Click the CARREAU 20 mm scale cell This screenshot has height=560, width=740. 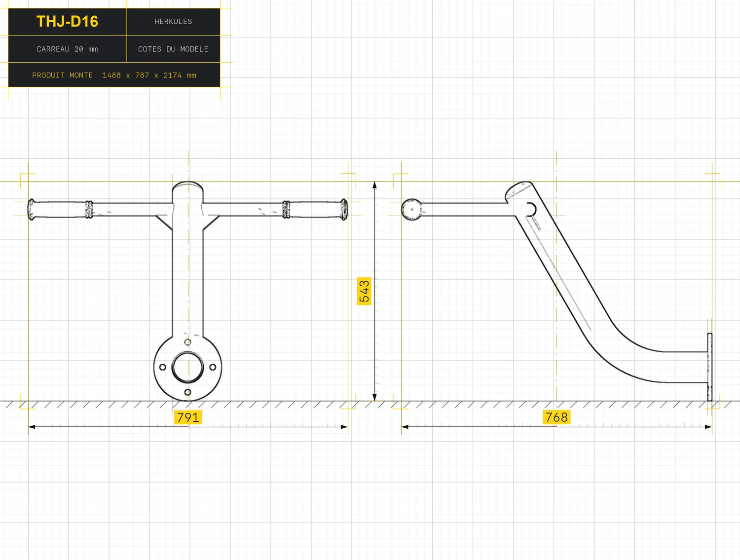(x=67, y=49)
